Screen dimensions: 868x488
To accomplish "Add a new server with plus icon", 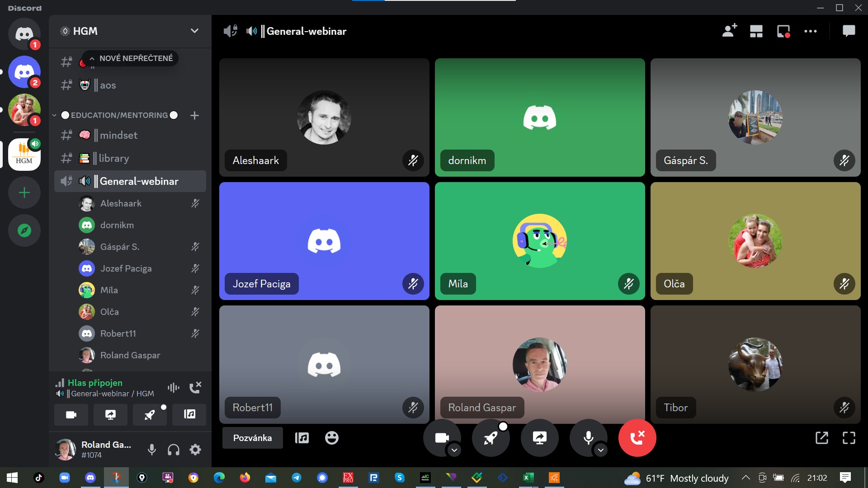I will (x=24, y=192).
